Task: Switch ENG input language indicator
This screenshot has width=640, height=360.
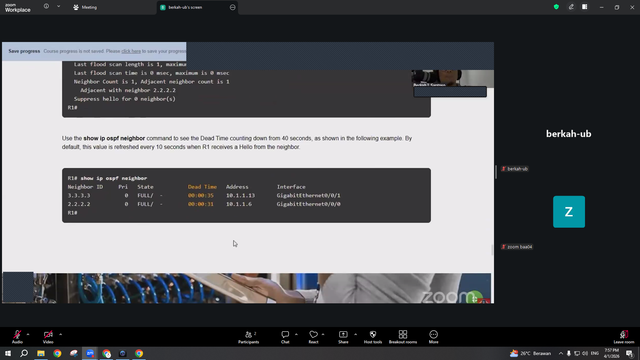Action: point(595,353)
